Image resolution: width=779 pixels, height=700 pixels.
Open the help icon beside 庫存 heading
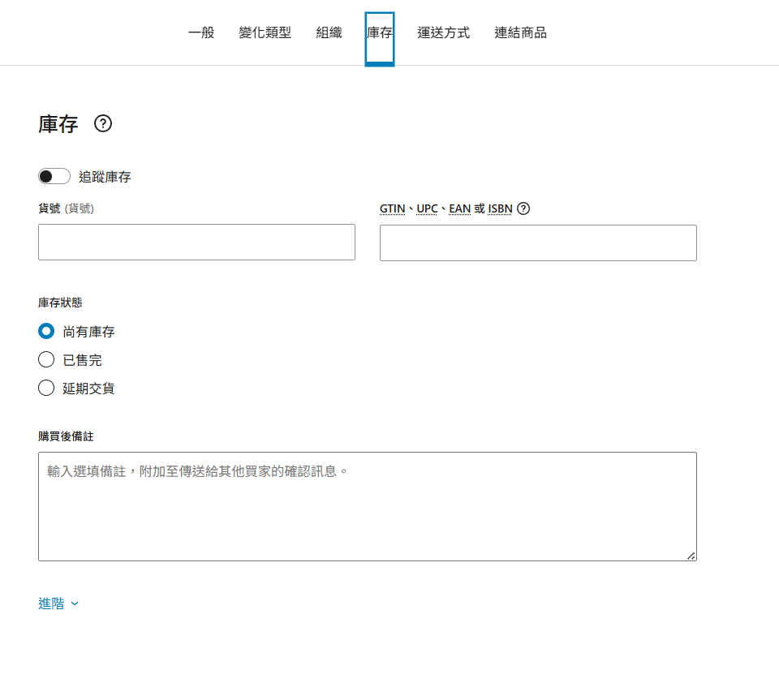(x=103, y=123)
